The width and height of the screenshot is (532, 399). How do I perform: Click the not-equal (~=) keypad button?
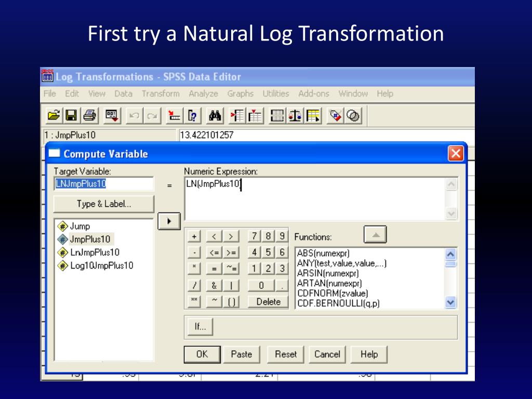[231, 269]
